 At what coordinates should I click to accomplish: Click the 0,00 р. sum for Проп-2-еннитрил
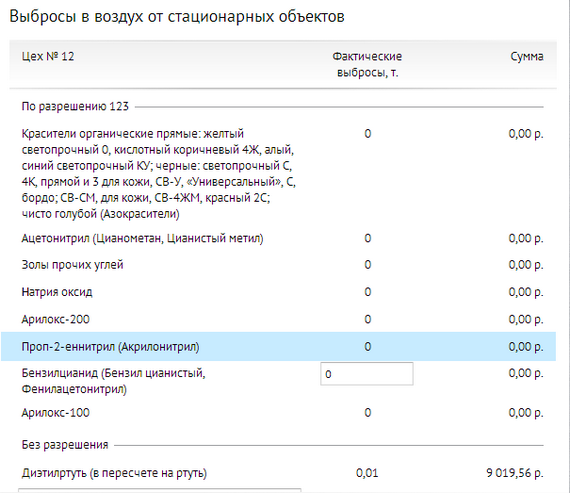526,346
